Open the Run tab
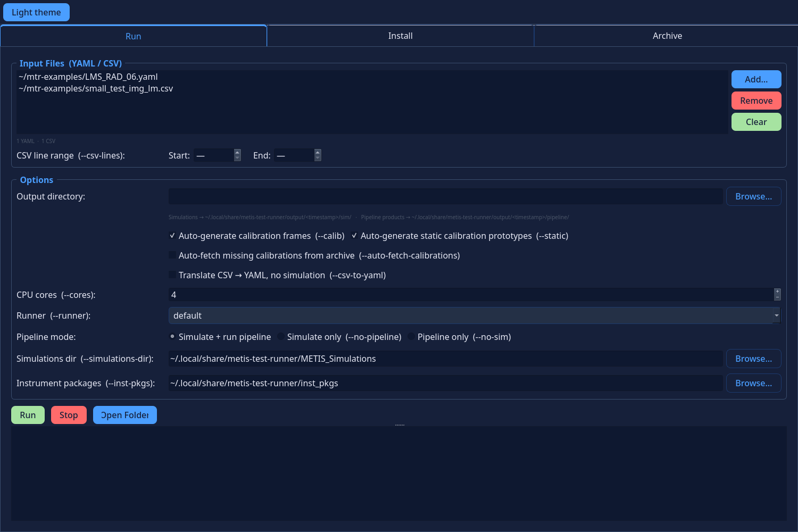The height and width of the screenshot is (532, 798). 133,36
